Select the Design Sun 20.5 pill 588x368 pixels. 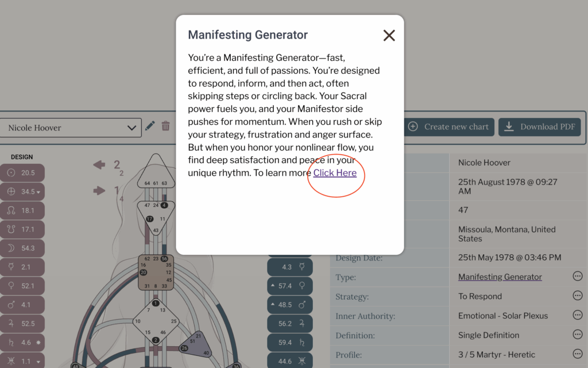tap(22, 173)
